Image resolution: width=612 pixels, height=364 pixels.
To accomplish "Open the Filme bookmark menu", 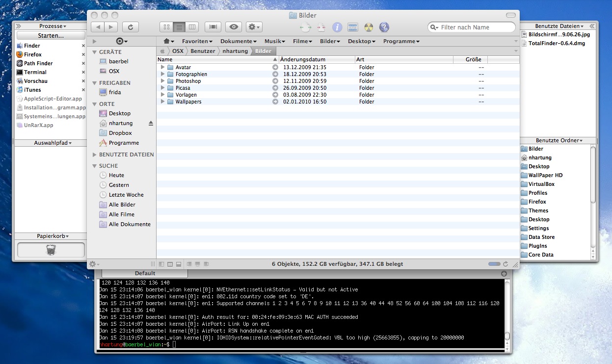I will (303, 41).
